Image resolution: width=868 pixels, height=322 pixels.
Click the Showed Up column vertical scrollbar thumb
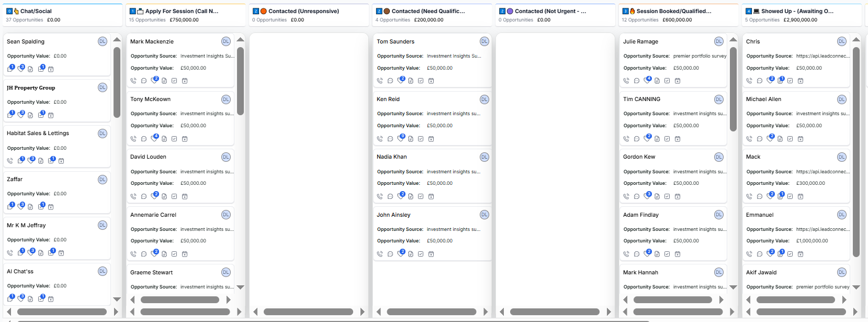[x=856, y=152]
